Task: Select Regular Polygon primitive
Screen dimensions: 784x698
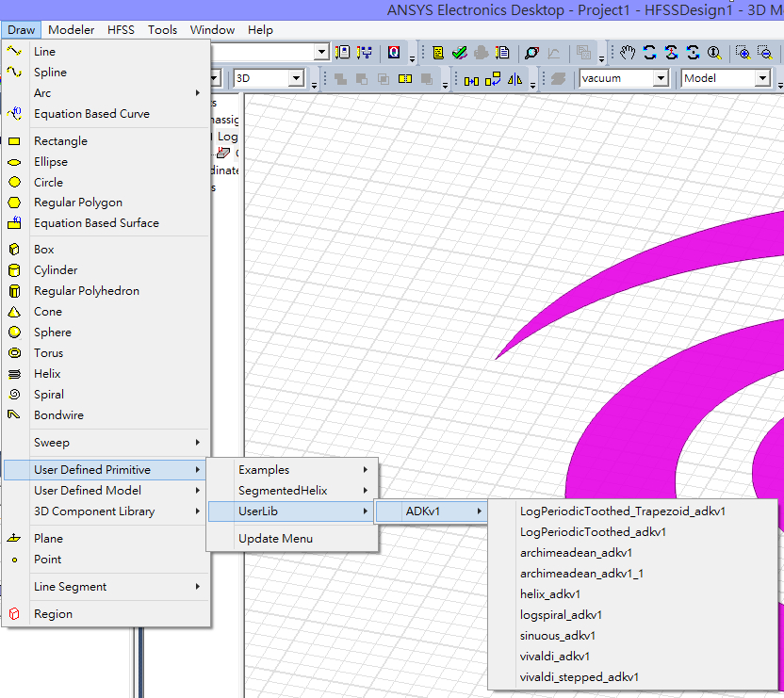Action: tap(106, 203)
